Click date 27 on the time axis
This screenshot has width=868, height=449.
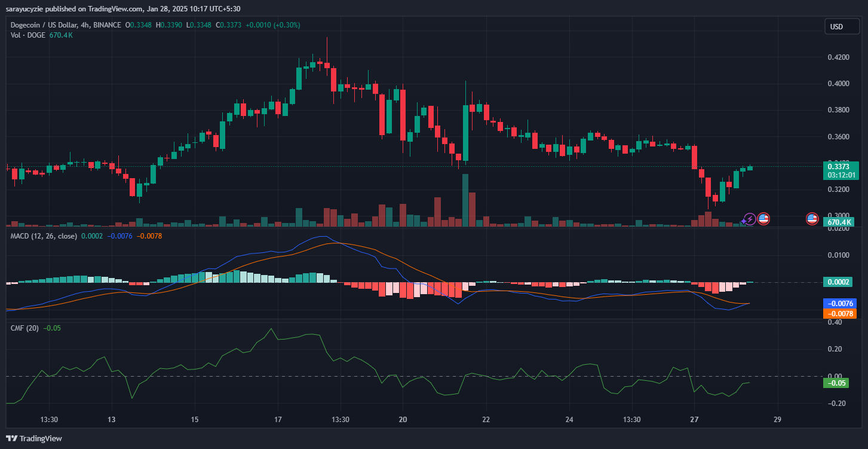click(694, 420)
